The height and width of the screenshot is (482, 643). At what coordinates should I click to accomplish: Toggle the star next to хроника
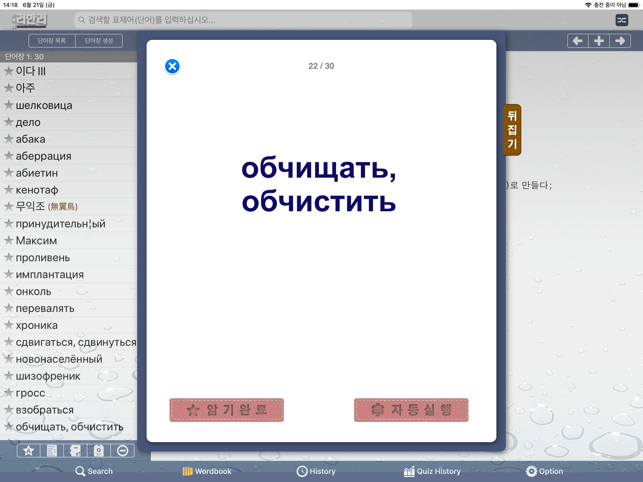9,325
